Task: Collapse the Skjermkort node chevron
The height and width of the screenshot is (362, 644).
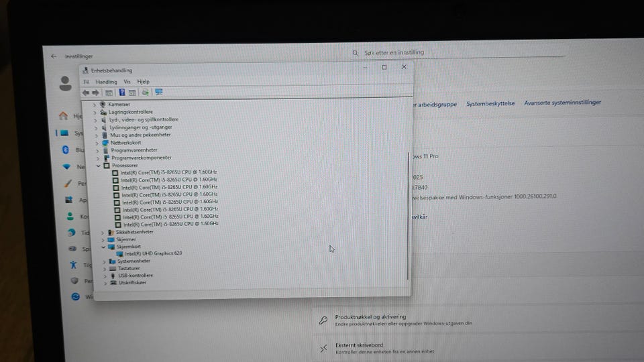Action: (x=103, y=247)
